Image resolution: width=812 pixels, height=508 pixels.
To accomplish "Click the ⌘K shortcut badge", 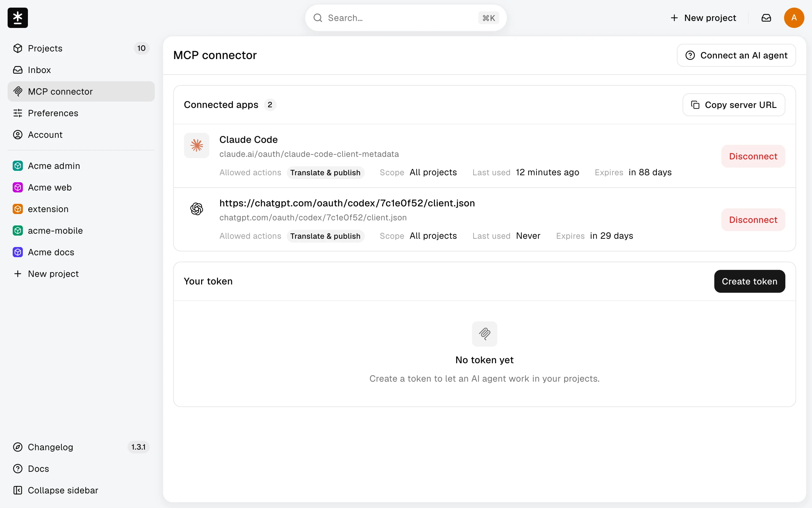I will (488, 18).
